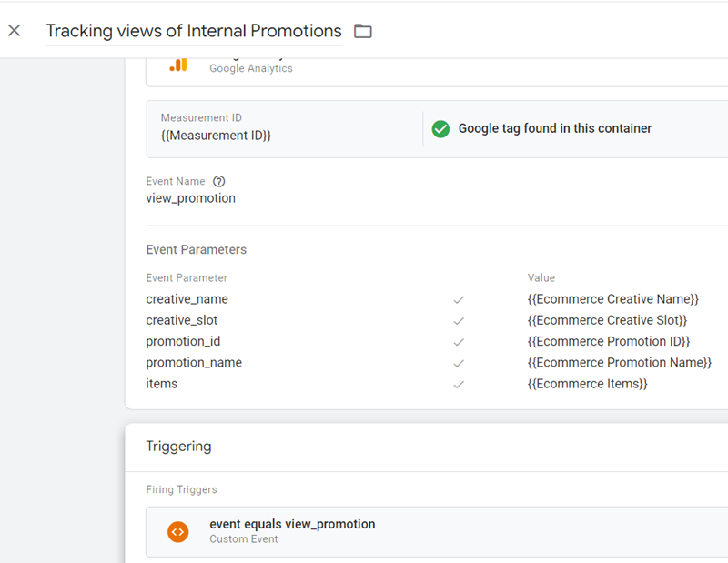This screenshot has height=563, width=728.
Task: Click the checkmark icon beside creative_slot
Action: (x=459, y=320)
